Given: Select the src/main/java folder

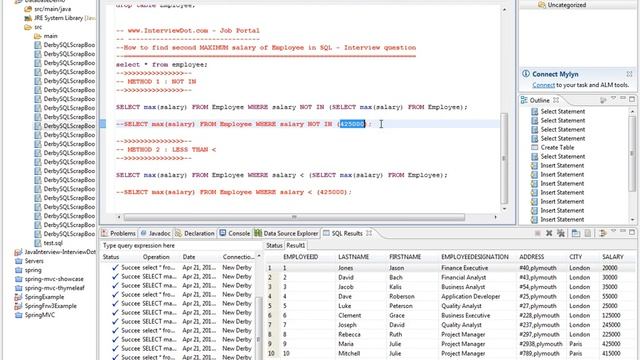Looking at the screenshot, I should [x=52, y=9].
